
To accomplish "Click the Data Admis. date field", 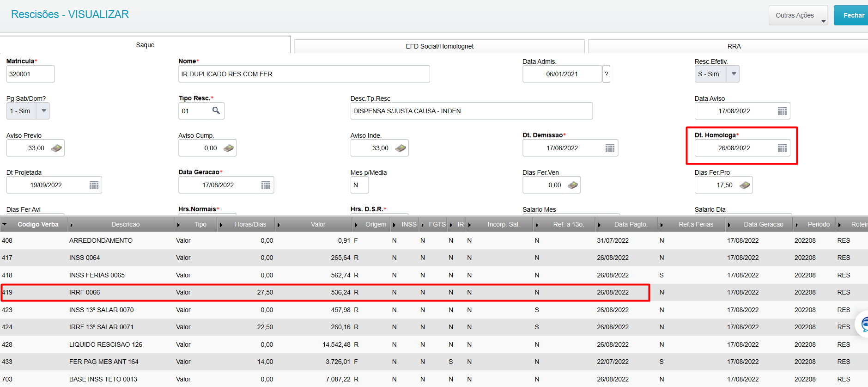I will (x=562, y=74).
